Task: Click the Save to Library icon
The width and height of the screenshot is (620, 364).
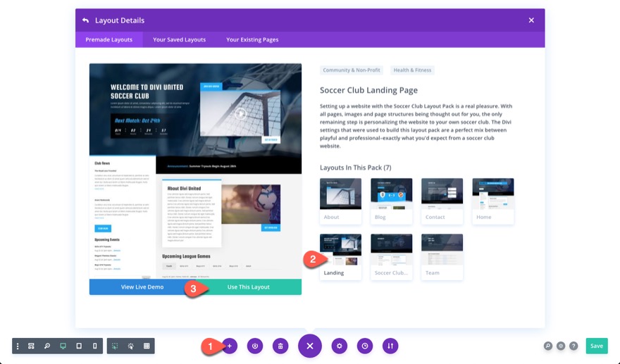Action: tap(255, 346)
